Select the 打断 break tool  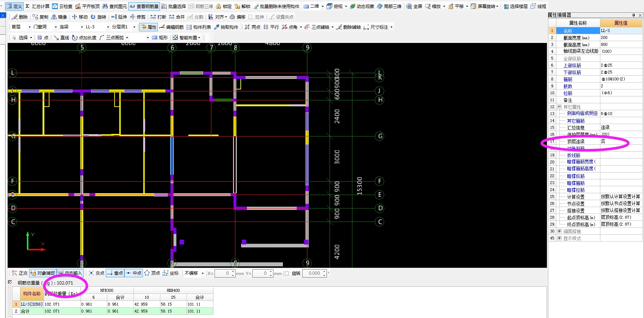(158, 17)
